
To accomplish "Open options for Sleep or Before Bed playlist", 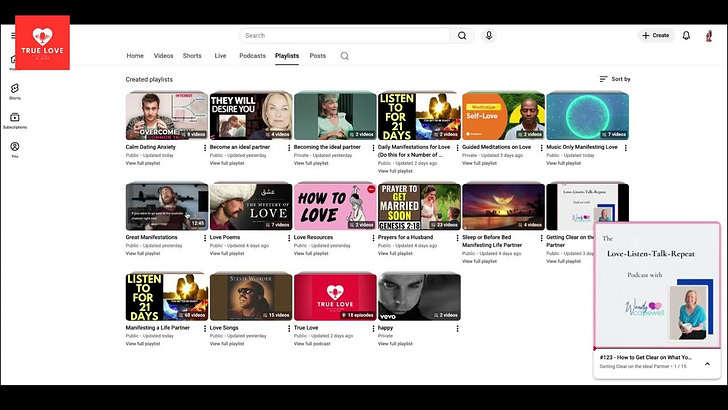I will (x=541, y=238).
